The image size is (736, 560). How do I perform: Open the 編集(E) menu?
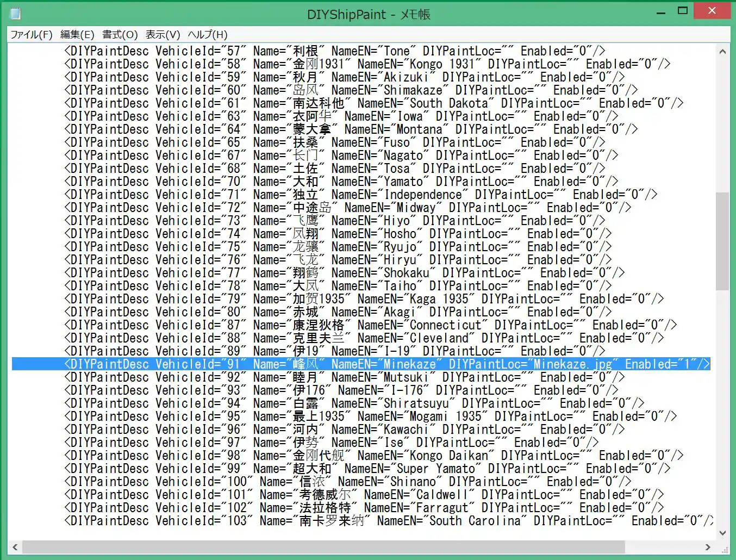(77, 35)
